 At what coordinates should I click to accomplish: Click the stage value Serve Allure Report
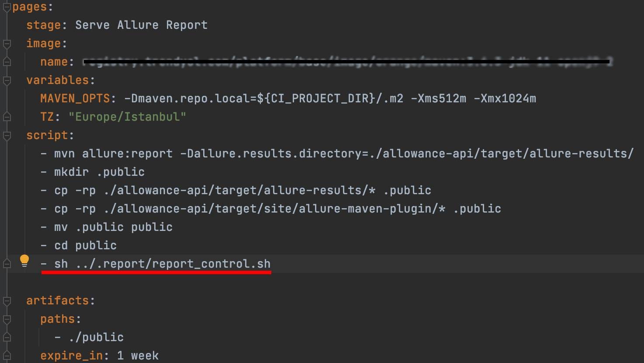click(141, 25)
